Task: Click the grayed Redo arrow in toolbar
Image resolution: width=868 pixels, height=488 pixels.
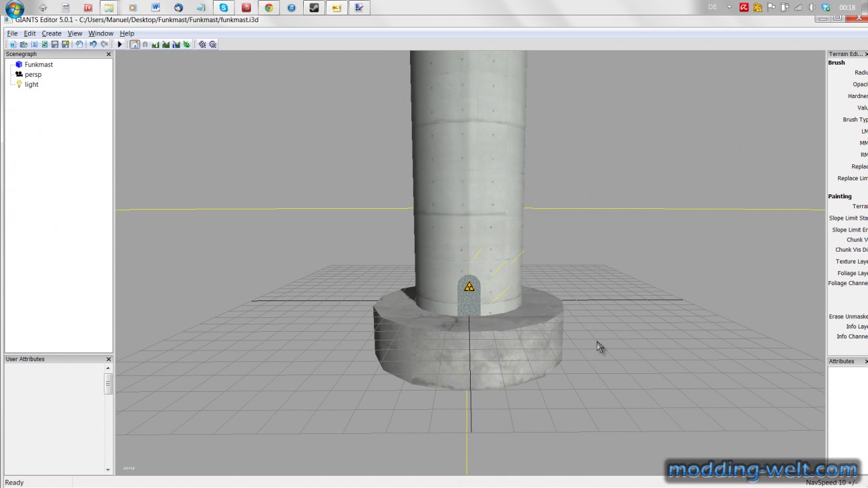Action: [104, 45]
